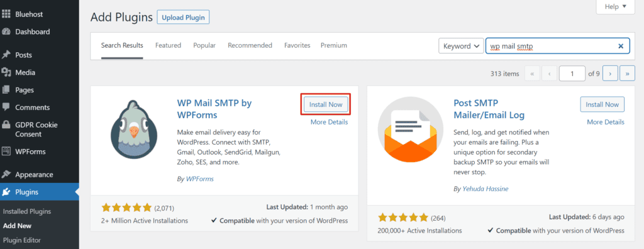This screenshot has width=644, height=249.
Task: Click '200,000+ Active Installations' text
Action: pos(419,231)
